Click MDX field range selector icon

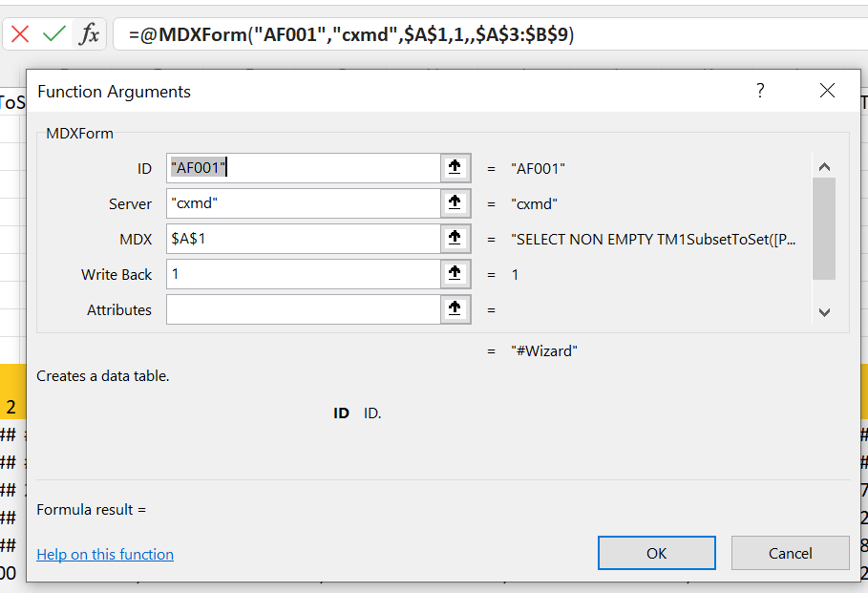(455, 239)
